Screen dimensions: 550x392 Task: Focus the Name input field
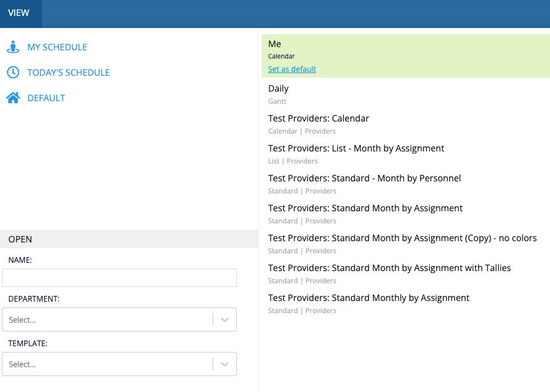coord(119,277)
